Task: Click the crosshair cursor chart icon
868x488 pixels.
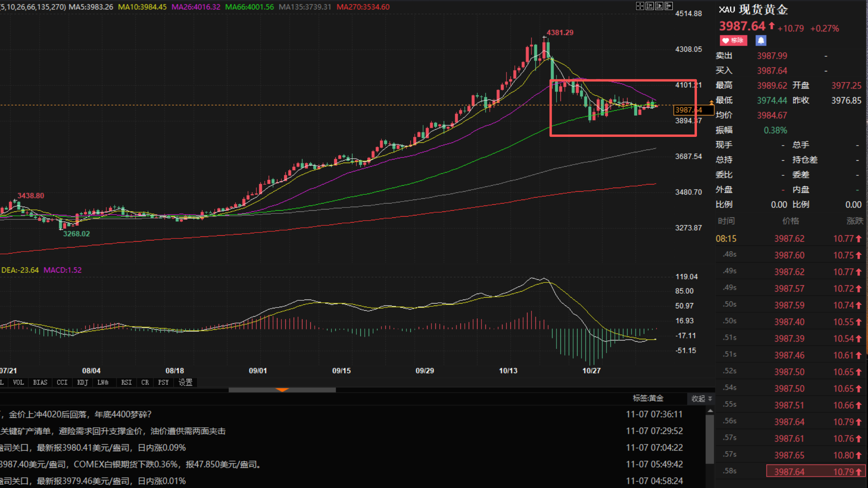Action: tap(640, 6)
